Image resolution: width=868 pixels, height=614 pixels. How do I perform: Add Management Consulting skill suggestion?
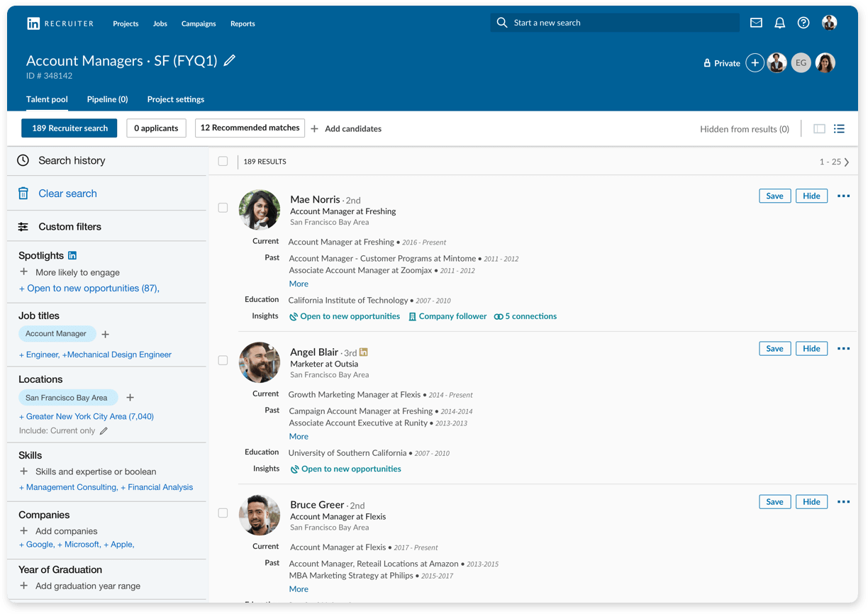[68, 487]
